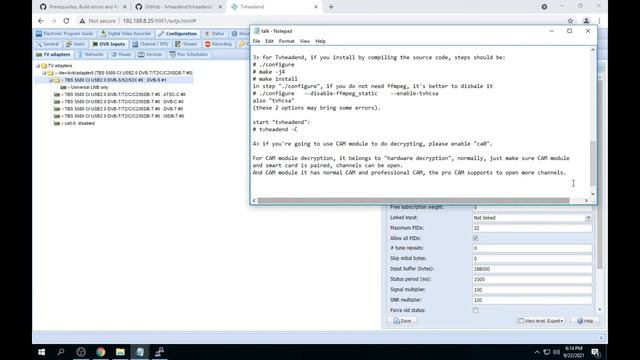Save the adapter settings
The width and height of the screenshot is (640, 360).
pyautogui.click(x=402, y=321)
